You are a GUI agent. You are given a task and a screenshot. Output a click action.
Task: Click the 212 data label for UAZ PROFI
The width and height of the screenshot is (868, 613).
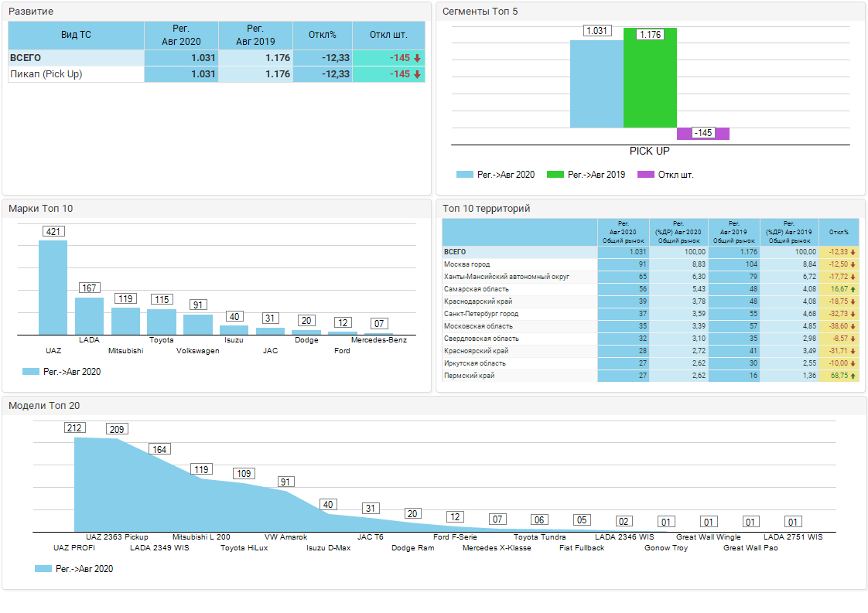point(75,428)
